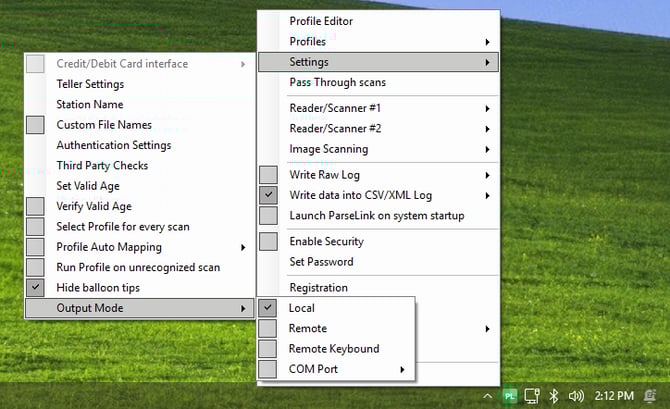Screen dimensions: 670x409
Task: Click the 2:12 PM clock
Action: click(x=614, y=396)
